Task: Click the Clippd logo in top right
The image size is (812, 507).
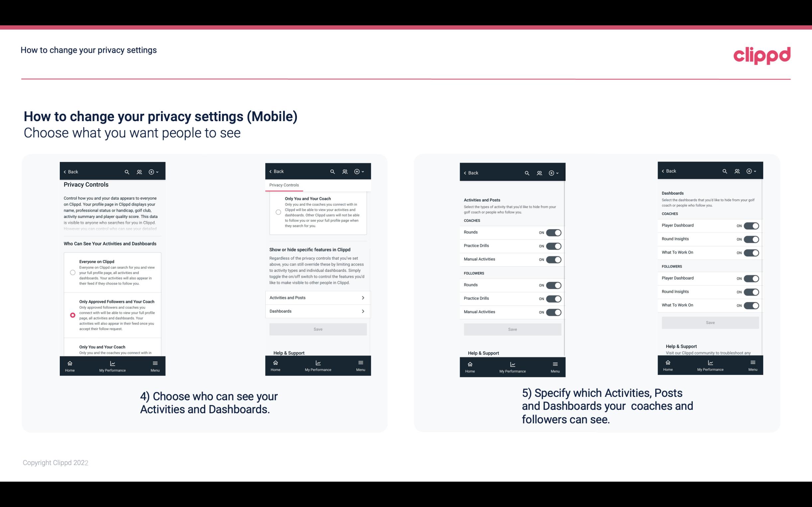Action: [762, 55]
